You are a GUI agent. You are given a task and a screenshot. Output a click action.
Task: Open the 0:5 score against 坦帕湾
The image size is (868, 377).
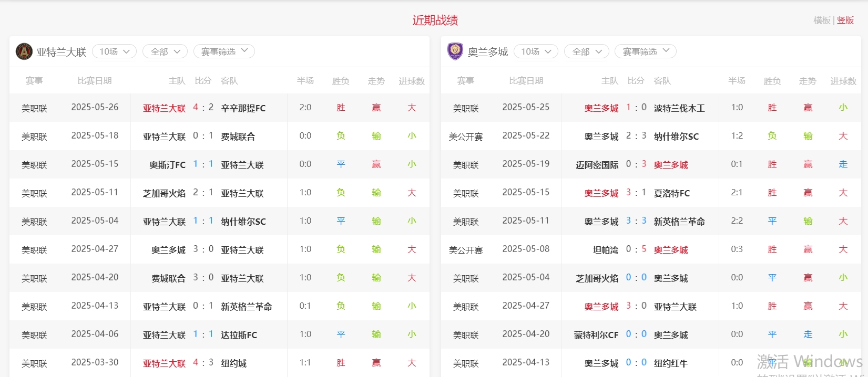pos(636,249)
